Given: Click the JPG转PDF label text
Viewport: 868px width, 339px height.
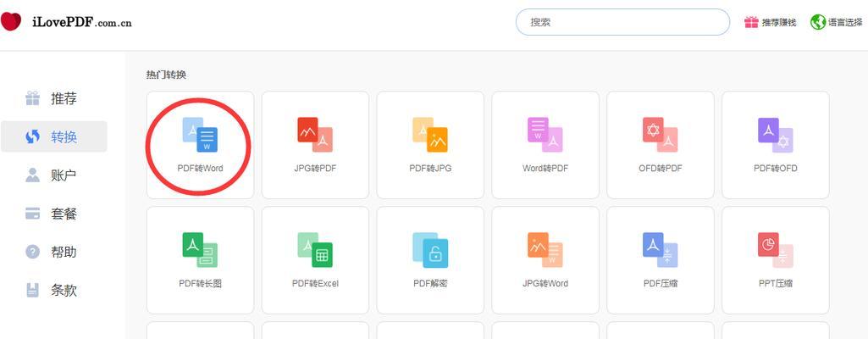Looking at the screenshot, I should tap(315, 168).
